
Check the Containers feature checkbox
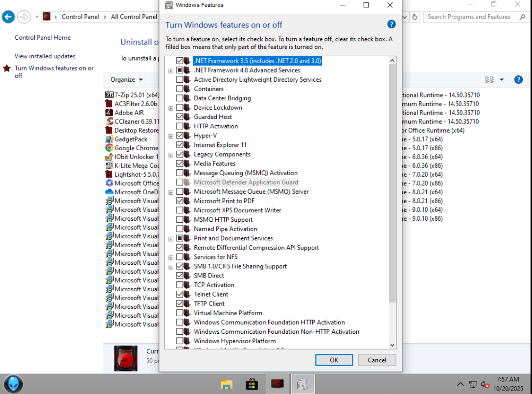[x=180, y=89]
